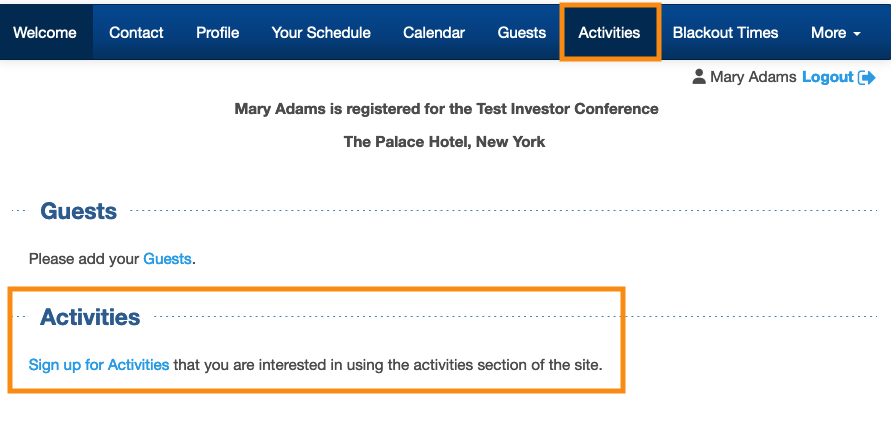
Task: Click the Logout link
Action: tap(827, 77)
